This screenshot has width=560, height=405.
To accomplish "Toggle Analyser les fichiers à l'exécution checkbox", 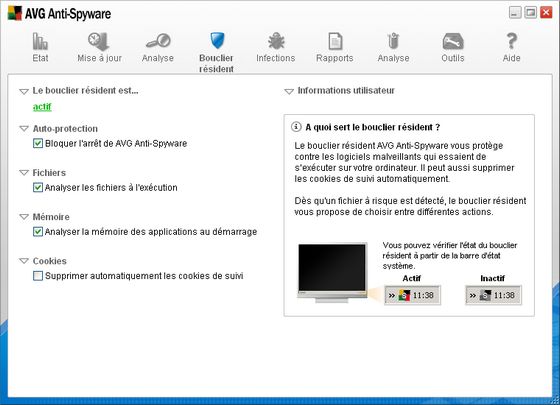I will [38, 188].
